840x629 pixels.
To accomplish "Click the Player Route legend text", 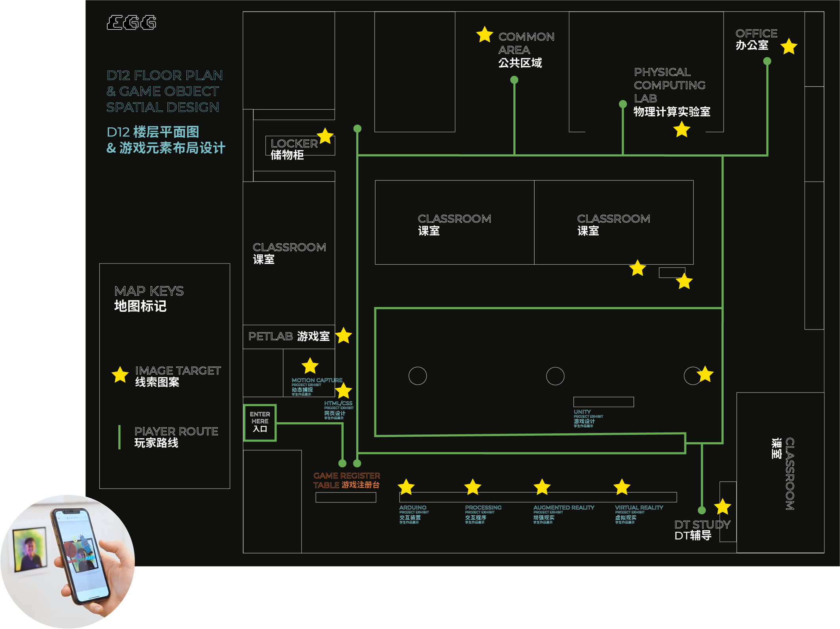I will pos(176,437).
